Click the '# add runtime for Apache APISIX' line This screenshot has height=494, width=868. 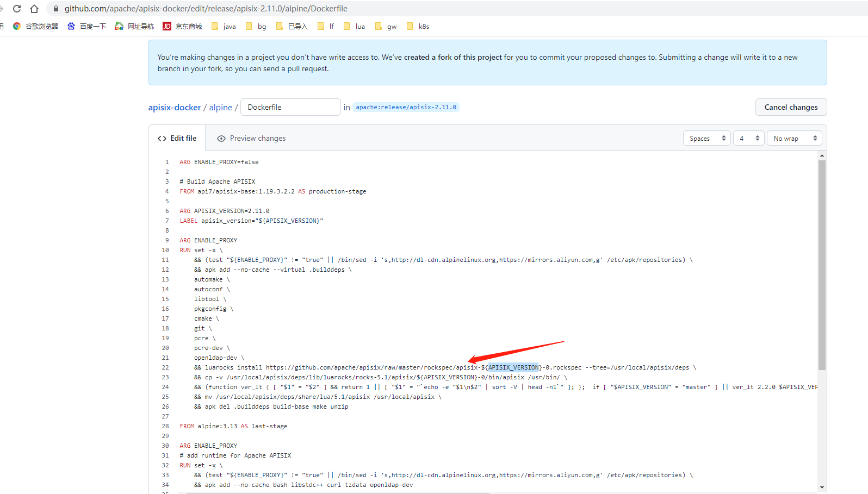pos(235,455)
